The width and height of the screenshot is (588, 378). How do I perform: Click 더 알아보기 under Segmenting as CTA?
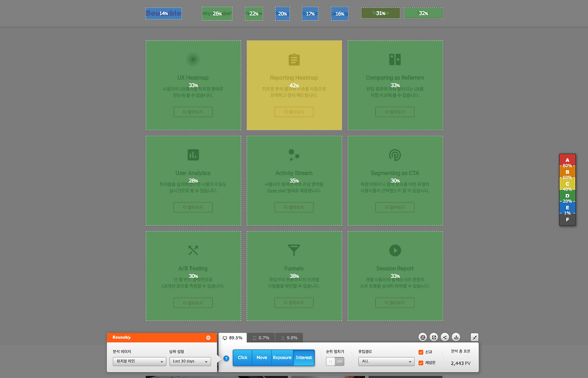coord(395,208)
